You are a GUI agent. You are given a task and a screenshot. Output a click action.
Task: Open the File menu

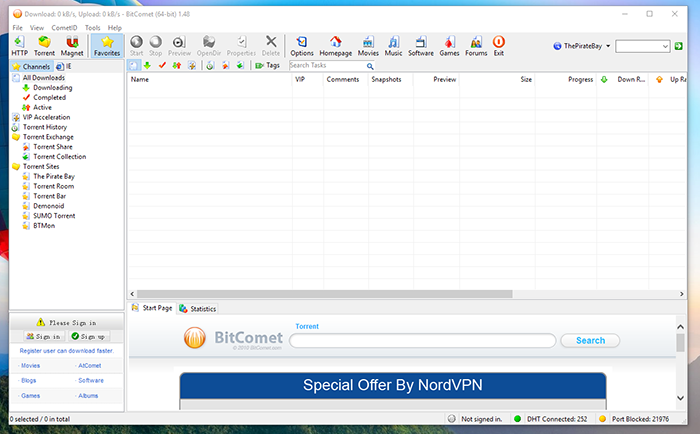pos(17,28)
